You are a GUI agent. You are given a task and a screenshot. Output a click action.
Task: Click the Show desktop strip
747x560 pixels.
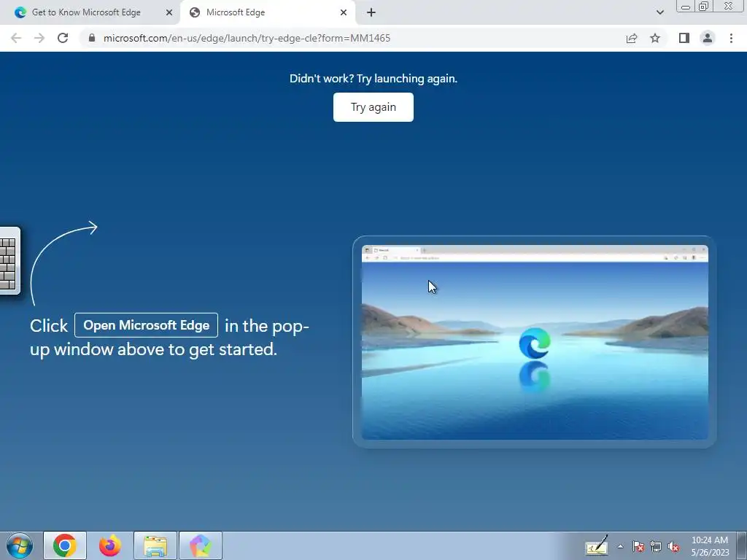pyautogui.click(x=742, y=545)
